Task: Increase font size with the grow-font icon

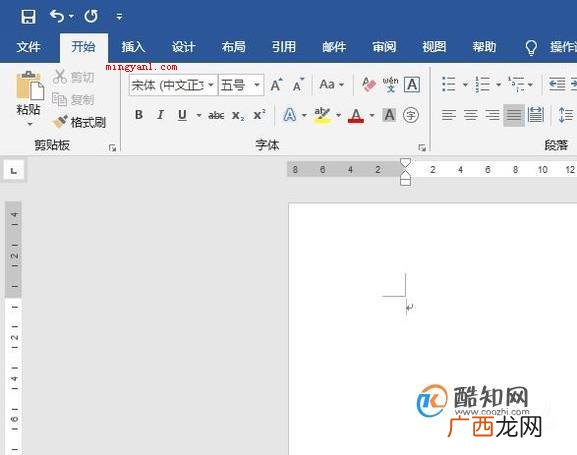Action: click(276, 85)
